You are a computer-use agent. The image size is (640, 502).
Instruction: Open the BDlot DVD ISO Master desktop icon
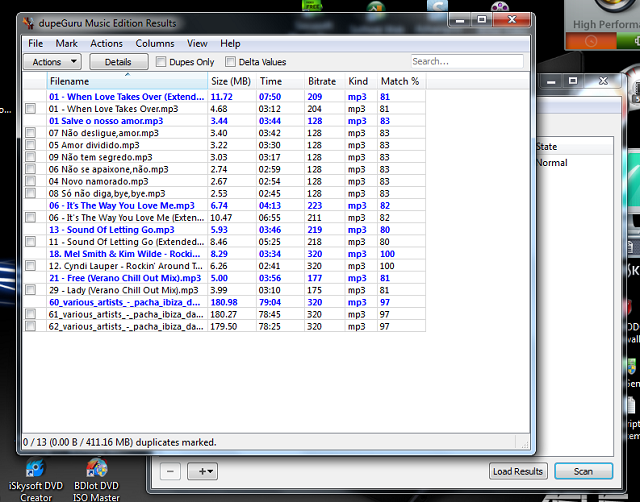(x=96, y=480)
